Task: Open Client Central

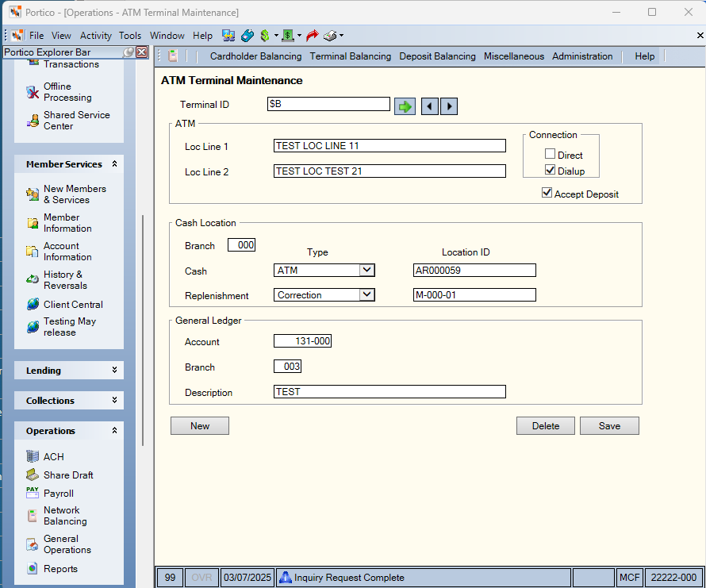Action: point(64,305)
